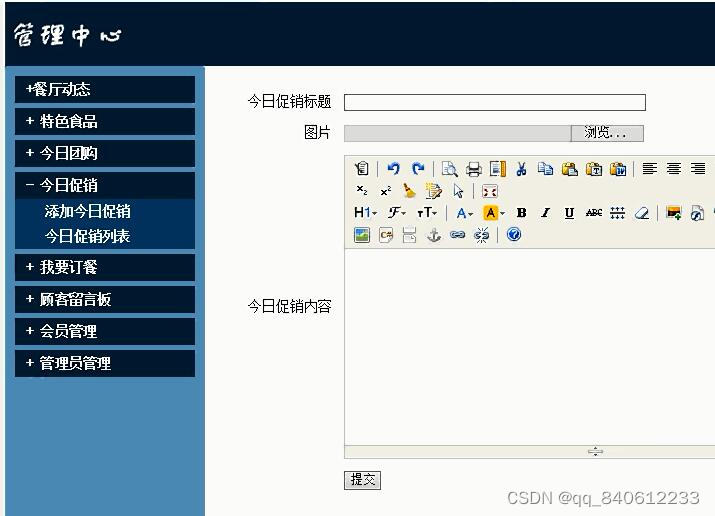Expand the 今日团购 menu
The width and height of the screenshot is (715, 516).
coord(105,153)
